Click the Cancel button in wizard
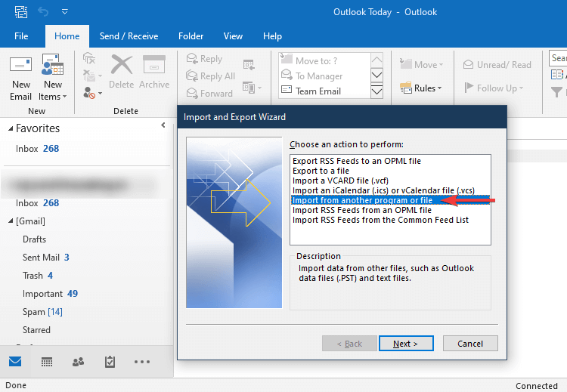 point(470,343)
